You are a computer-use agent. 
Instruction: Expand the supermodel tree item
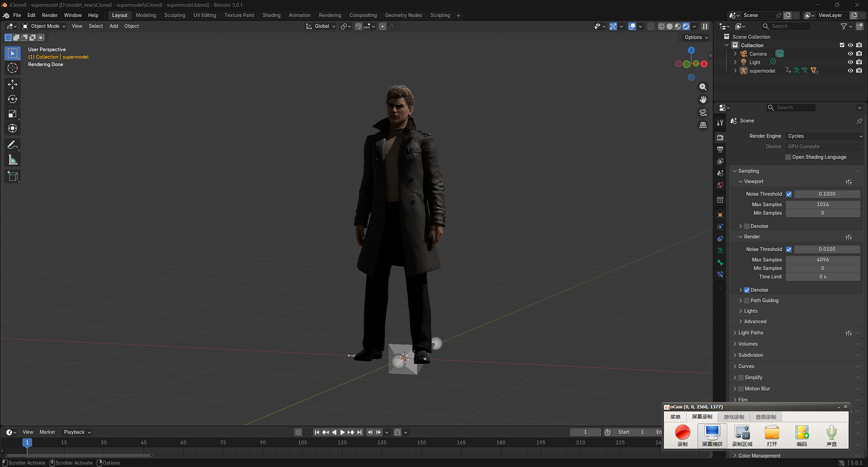point(735,71)
